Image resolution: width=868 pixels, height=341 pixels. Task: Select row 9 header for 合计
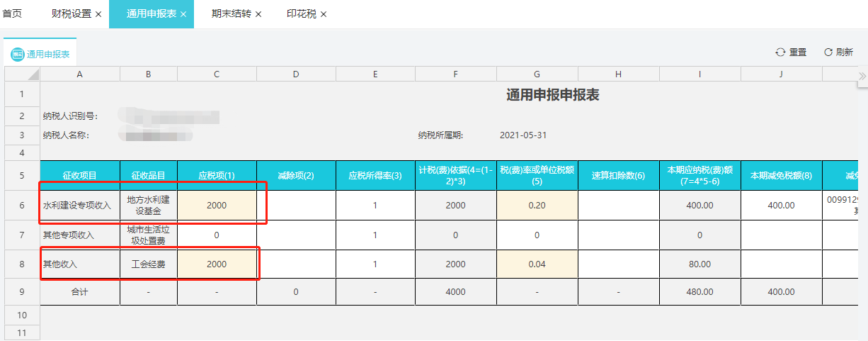point(22,291)
